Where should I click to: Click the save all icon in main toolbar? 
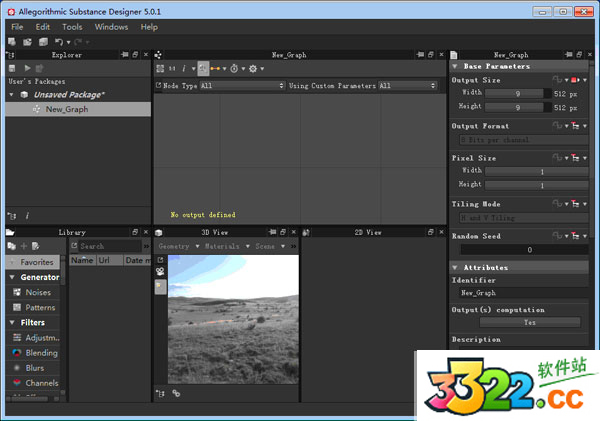click(x=43, y=42)
